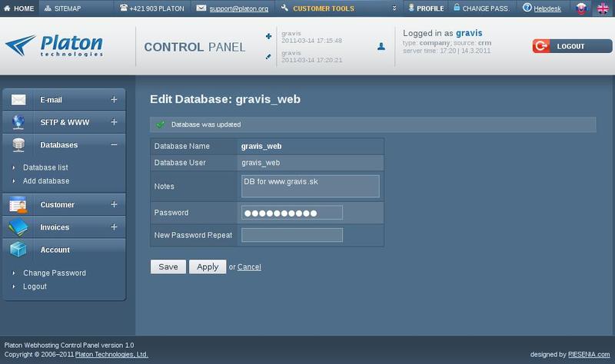Click the green checkmark update icon
Screen dimensions: 615x364
click(x=160, y=124)
